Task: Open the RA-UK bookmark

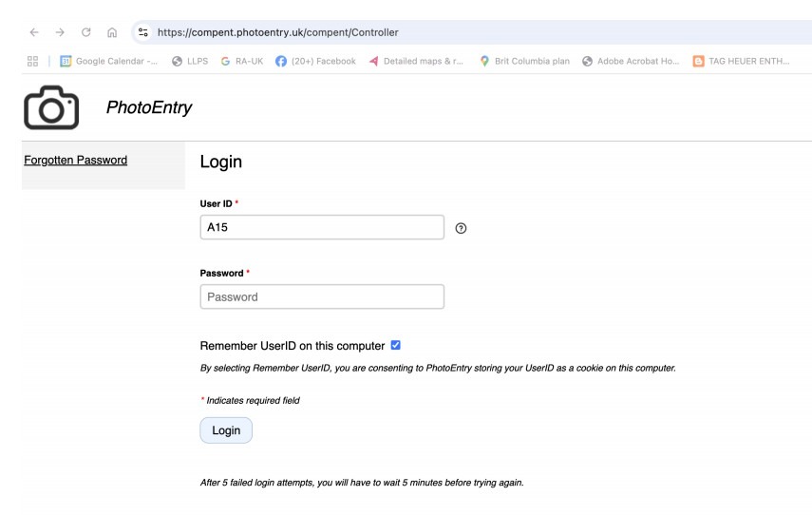Action: tap(242, 61)
